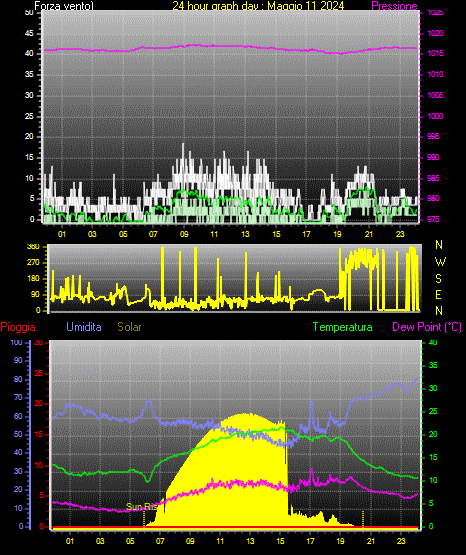
Task: Click the pressure axis value 1020
Action: (x=436, y=33)
